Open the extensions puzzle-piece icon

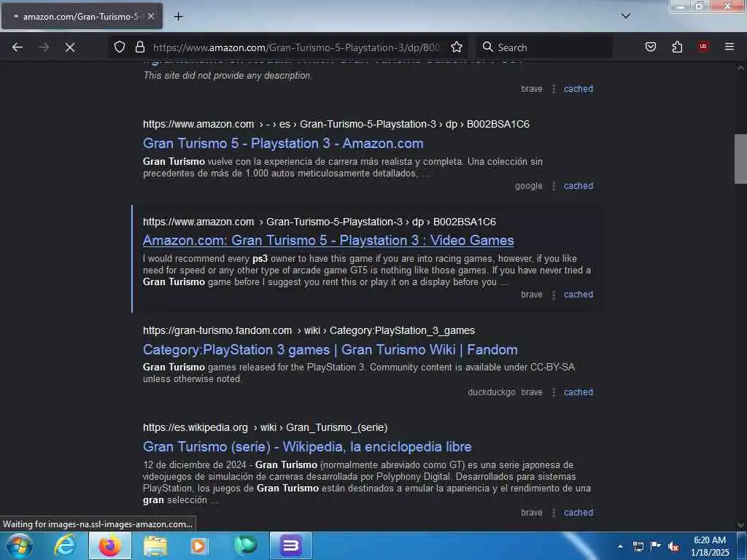(x=677, y=47)
